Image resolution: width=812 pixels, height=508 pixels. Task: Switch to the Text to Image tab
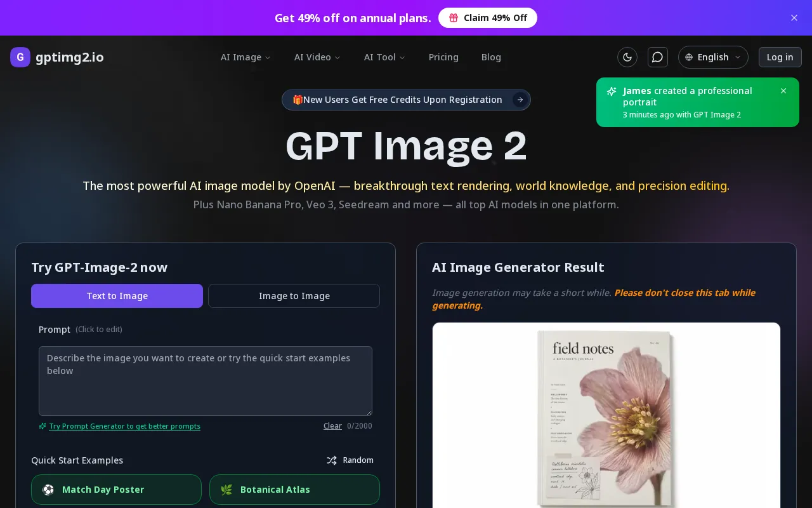(117, 296)
